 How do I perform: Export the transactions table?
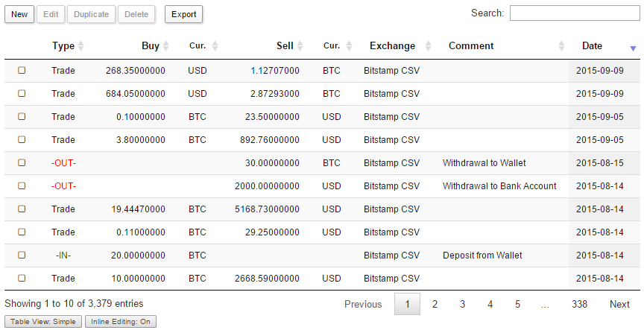183,14
